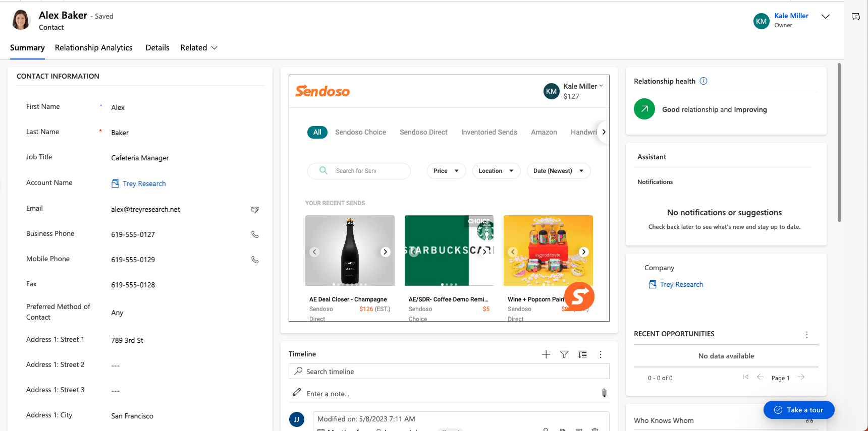The height and width of the screenshot is (431, 868).
Task: Click the magnifier icon in Sendoso search
Action: 323,170
